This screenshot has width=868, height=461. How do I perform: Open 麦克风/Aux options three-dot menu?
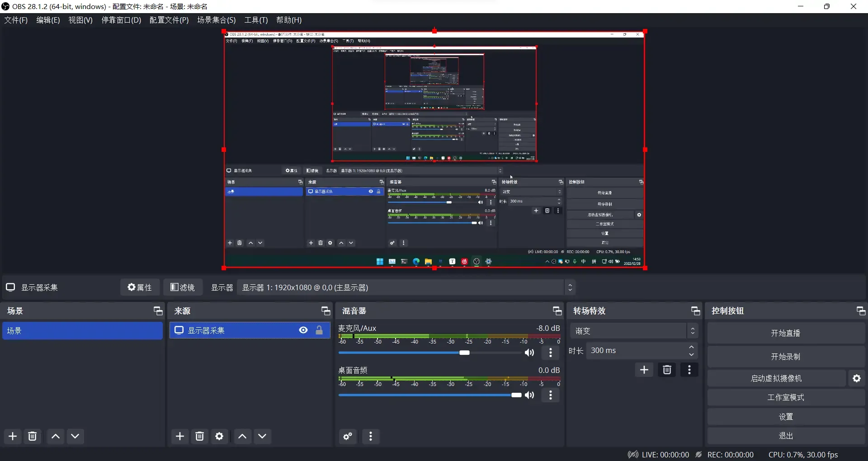(551, 353)
